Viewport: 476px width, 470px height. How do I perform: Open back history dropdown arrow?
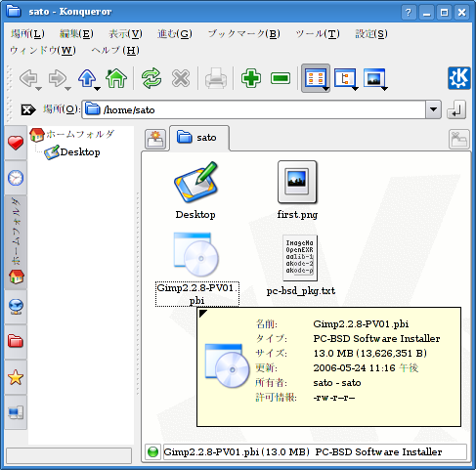(39, 89)
